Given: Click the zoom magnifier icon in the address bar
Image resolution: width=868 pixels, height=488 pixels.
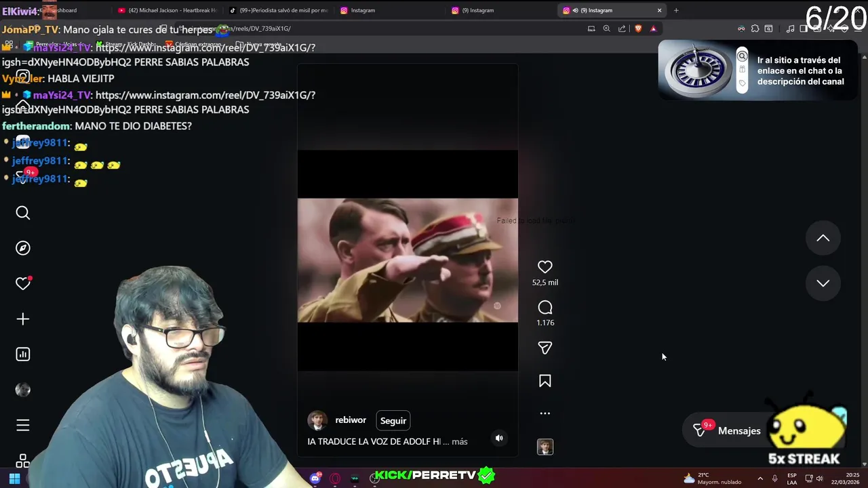Looking at the screenshot, I should click(606, 28).
